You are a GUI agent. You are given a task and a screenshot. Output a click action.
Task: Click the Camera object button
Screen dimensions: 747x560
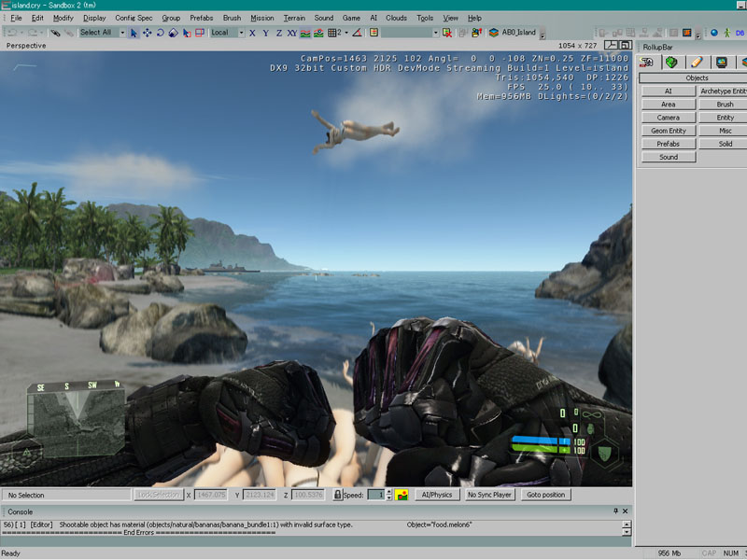pyautogui.click(x=669, y=118)
